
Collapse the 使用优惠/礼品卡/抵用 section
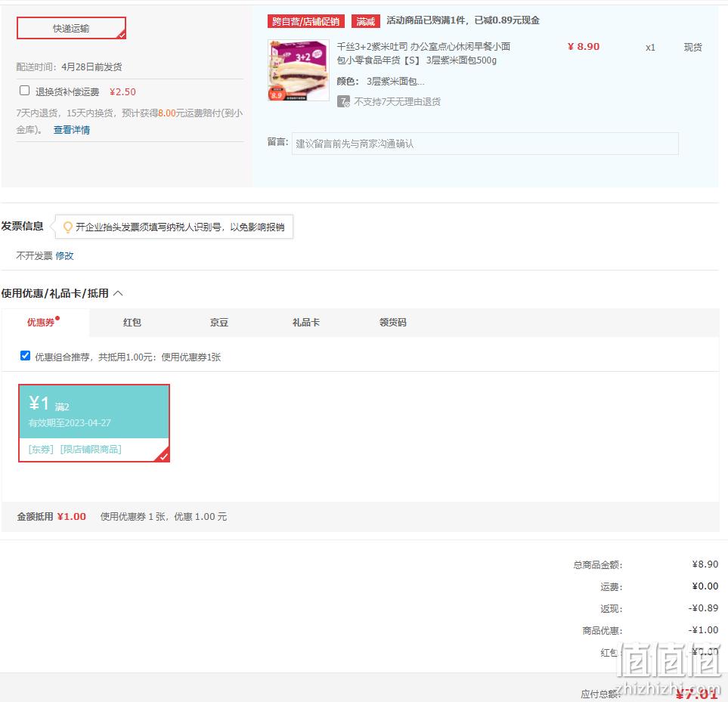point(118,293)
